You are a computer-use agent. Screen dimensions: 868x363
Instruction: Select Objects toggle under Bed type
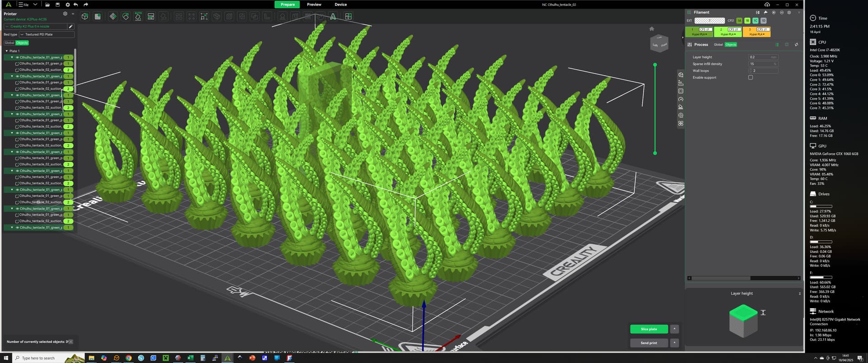coord(22,42)
